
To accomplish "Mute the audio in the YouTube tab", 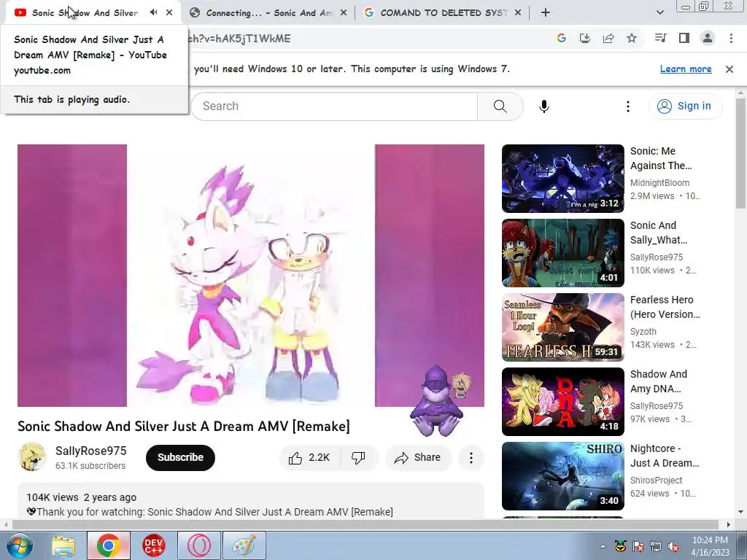I will [153, 12].
